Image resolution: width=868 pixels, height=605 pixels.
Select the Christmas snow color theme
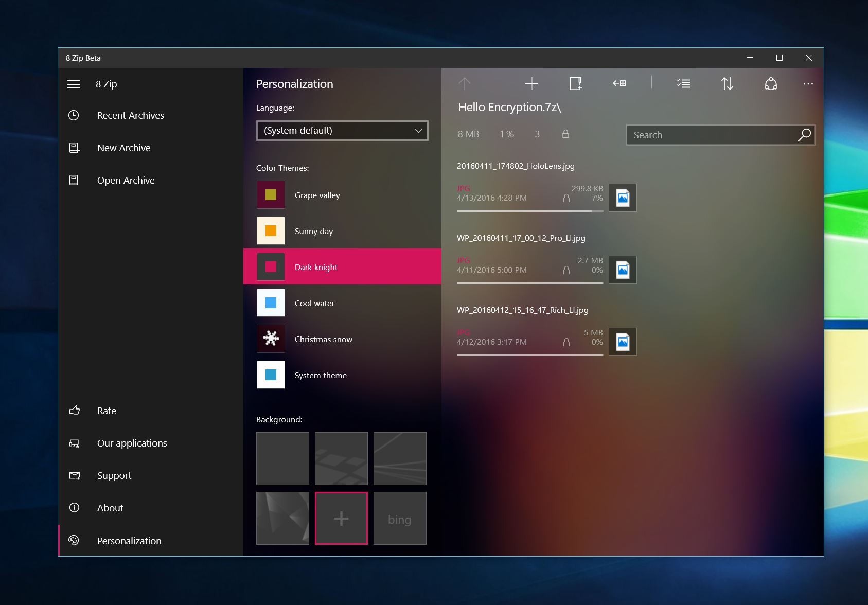342,339
